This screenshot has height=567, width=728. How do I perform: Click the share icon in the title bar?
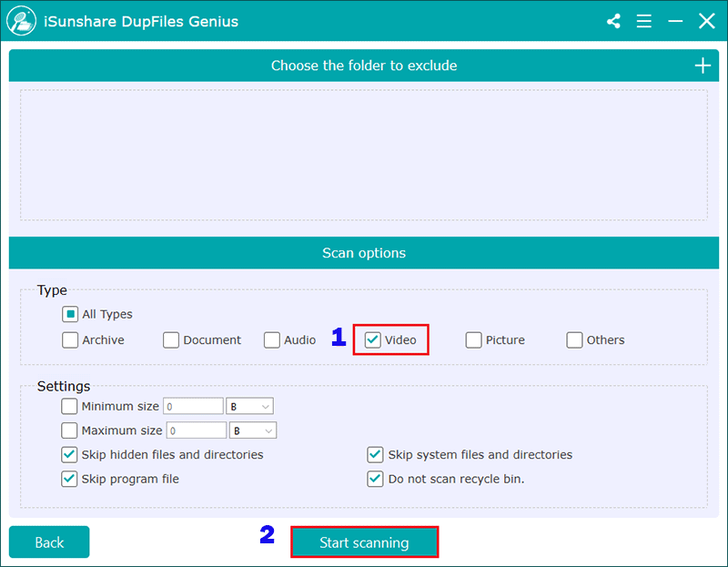pos(612,20)
